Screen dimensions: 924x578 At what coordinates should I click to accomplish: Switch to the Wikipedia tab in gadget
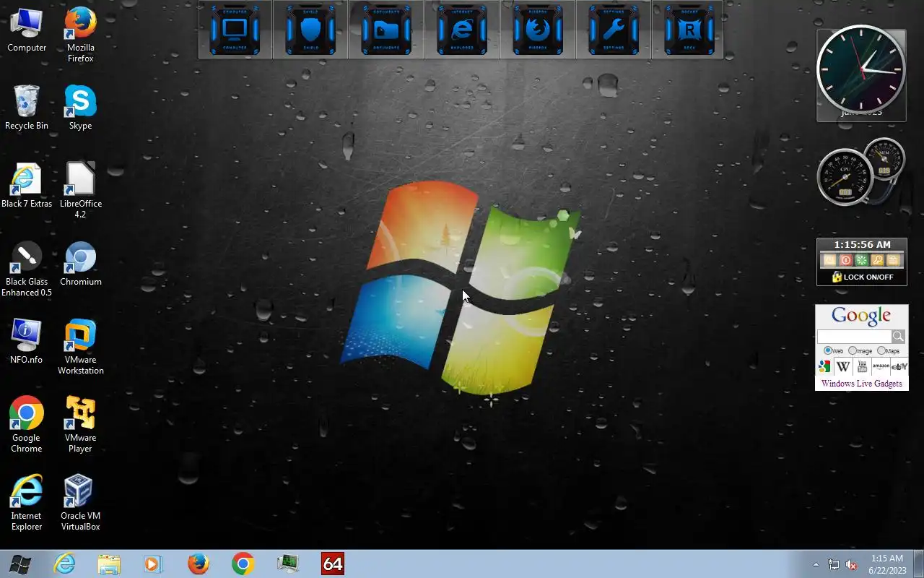click(x=843, y=366)
